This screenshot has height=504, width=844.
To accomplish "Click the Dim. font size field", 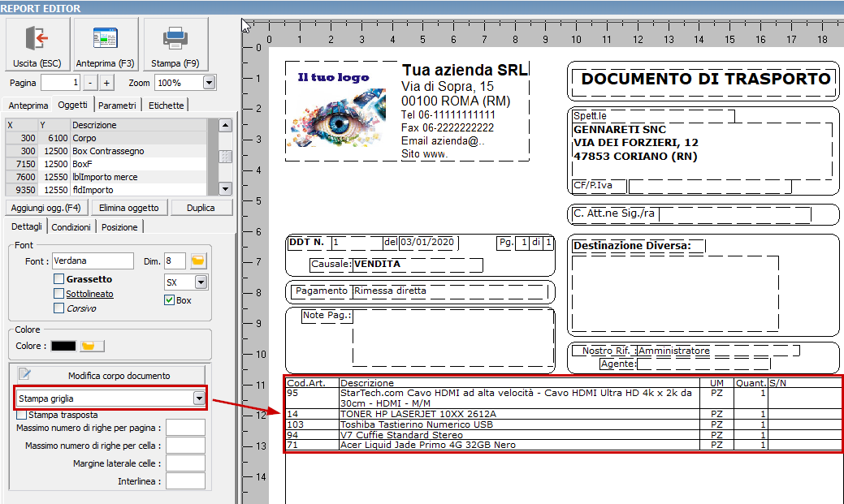I will 175,261.
